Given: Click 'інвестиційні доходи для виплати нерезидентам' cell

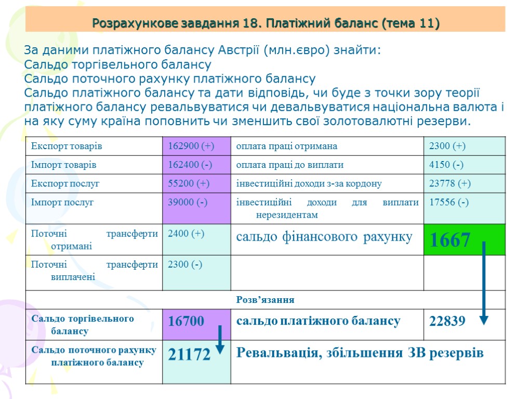Looking at the screenshot, I should (x=327, y=208).
